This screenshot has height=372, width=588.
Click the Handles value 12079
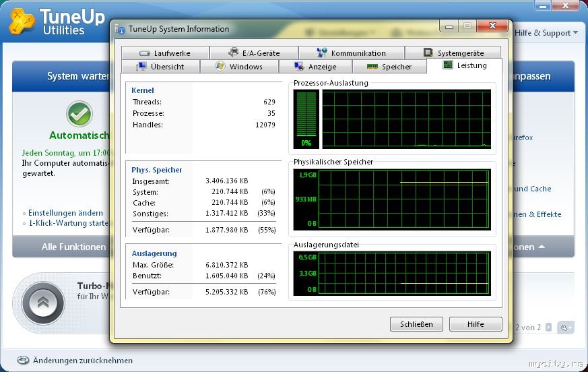(265, 125)
